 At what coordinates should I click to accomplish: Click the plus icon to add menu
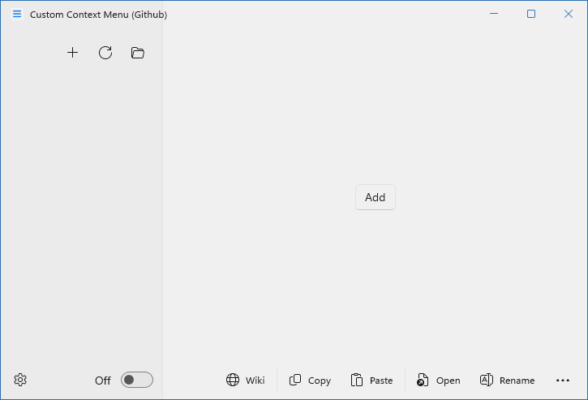click(x=72, y=52)
